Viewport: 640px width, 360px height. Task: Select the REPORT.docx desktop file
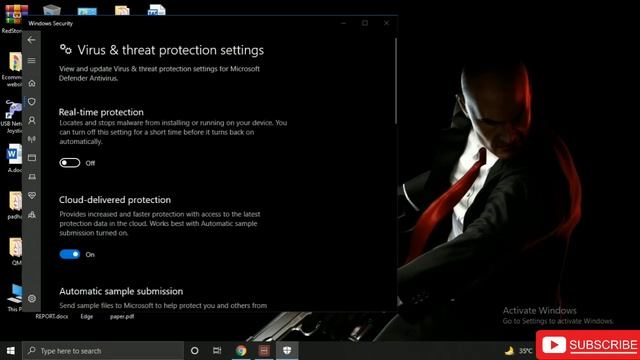51,316
